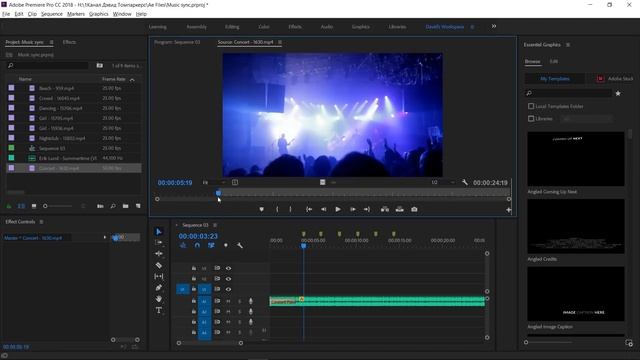Open Source monitor settings wrench
The height and width of the screenshot is (360, 640).
pos(465,182)
